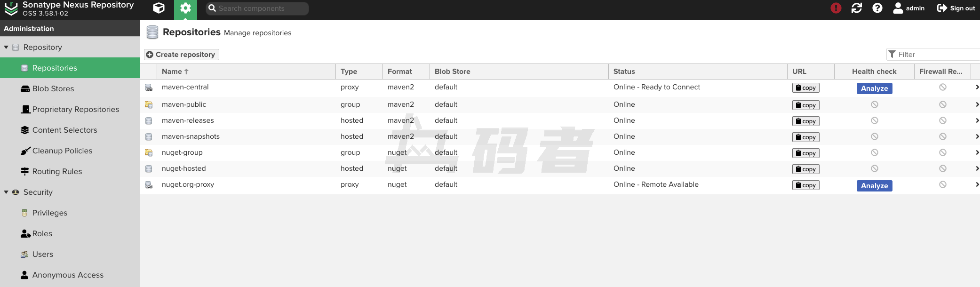Open Blob Stores in the sidebar
Screen dimensions: 980x287
pyautogui.click(x=53, y=89)
